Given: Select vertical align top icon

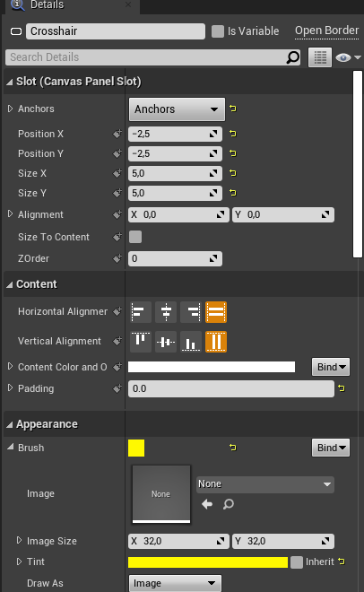Looking at the screenshot, I should [x=141, y=342].
